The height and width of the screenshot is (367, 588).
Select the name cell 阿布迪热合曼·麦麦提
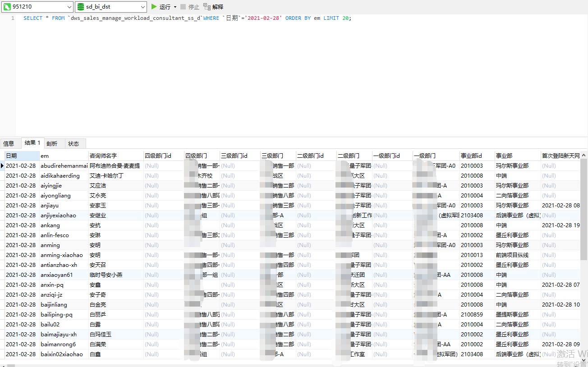tap(116, 166)
